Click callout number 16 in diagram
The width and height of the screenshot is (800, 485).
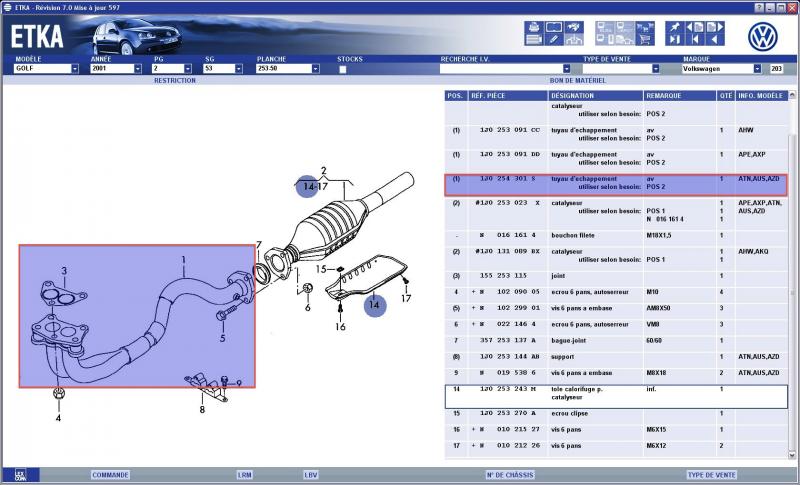pyautogui.click(x=340, y=327)
